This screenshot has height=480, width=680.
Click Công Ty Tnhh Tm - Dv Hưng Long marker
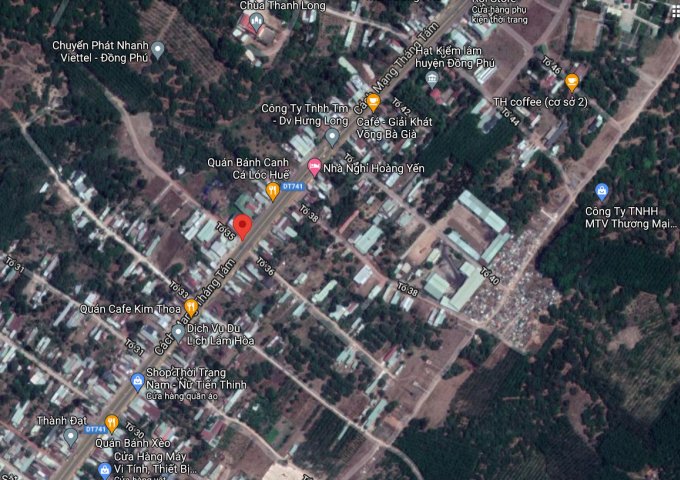click(333, 135)
